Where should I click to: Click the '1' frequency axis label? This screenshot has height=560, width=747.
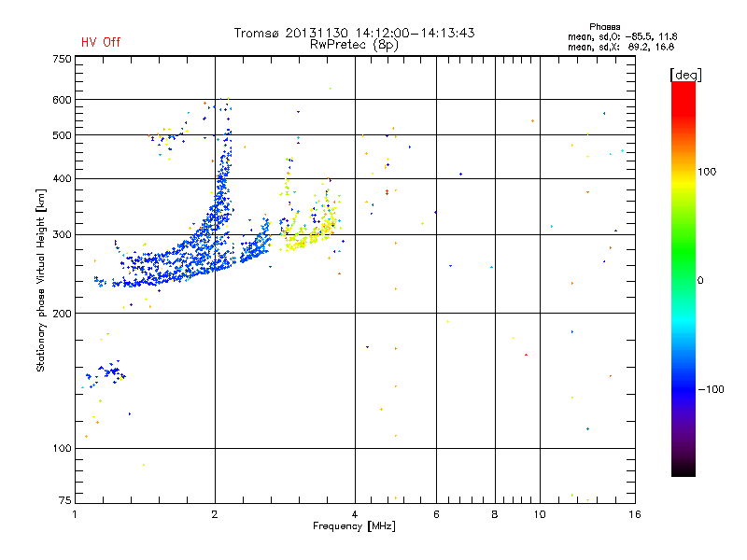click(x=75, y=514)
